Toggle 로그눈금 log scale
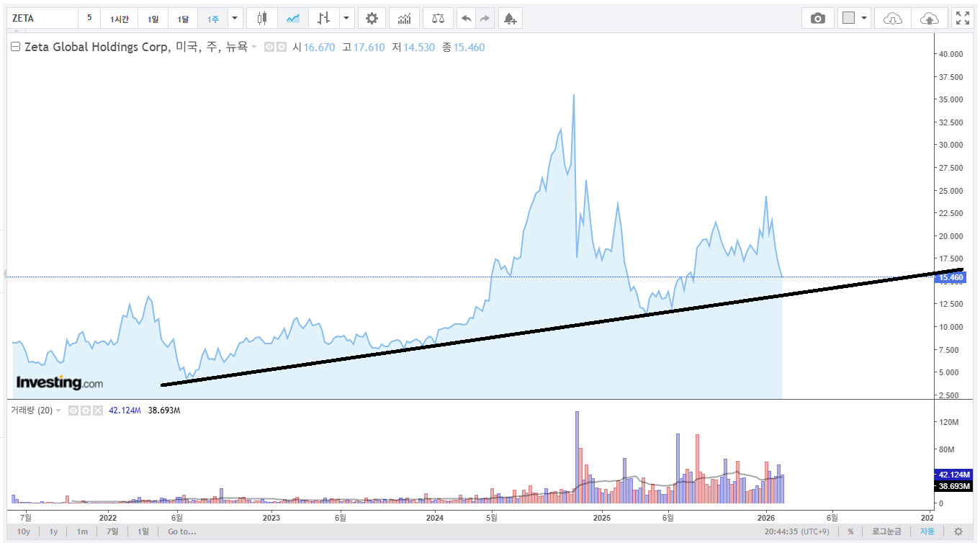This screenshot has width=980, height=543. [886, 531]
